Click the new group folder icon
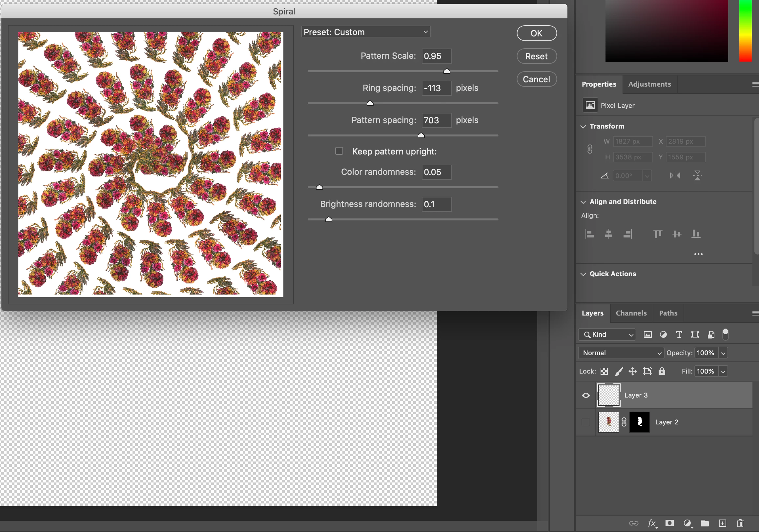This screenshot has height=532, width=759. [x=705, y=523]
